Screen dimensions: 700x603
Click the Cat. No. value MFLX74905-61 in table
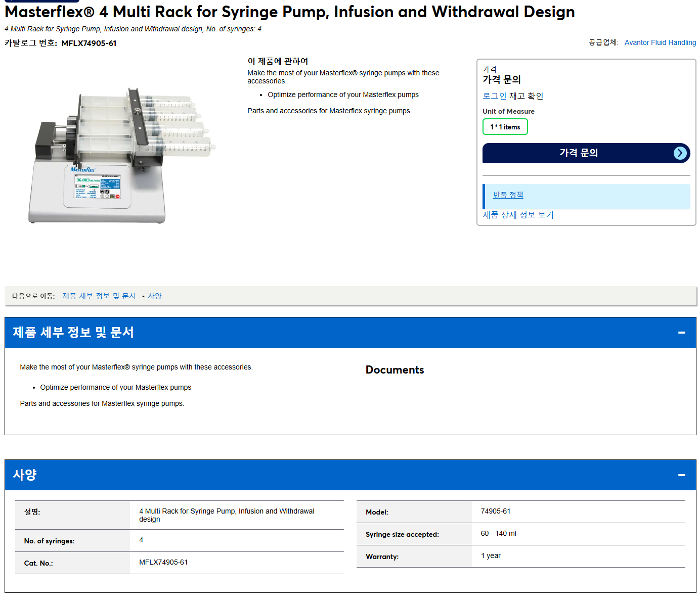pos(163,563)
